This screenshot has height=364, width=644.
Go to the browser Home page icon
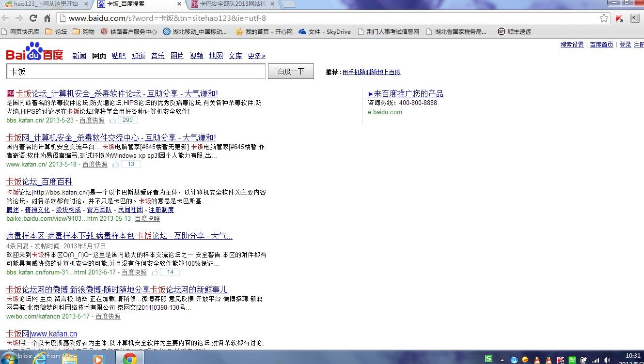click(x=47, y=18)
